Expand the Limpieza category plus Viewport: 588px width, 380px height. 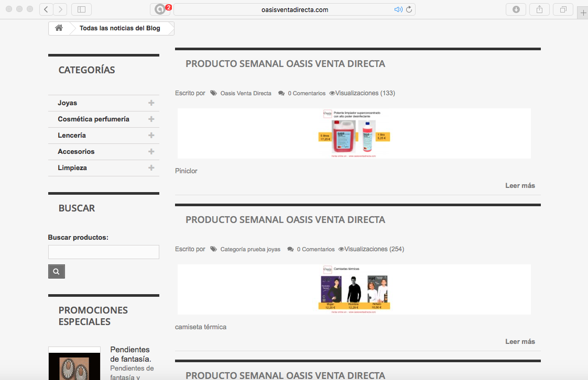151,167
